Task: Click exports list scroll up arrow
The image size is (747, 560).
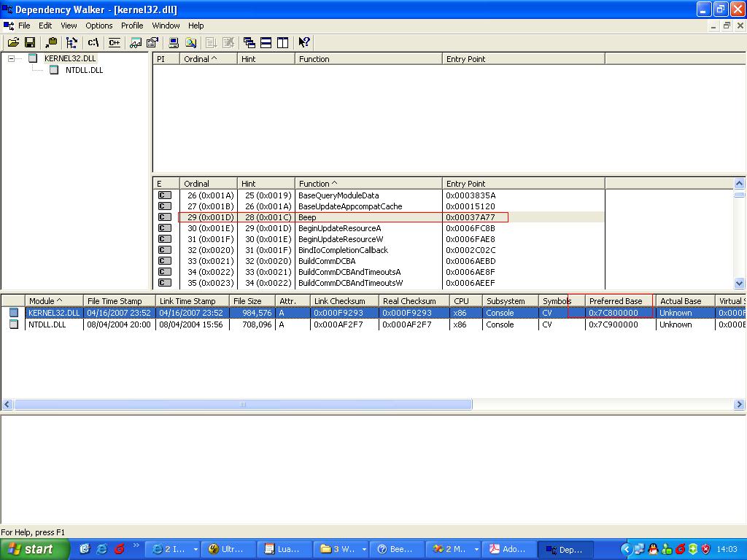Action: click(740, 183)
